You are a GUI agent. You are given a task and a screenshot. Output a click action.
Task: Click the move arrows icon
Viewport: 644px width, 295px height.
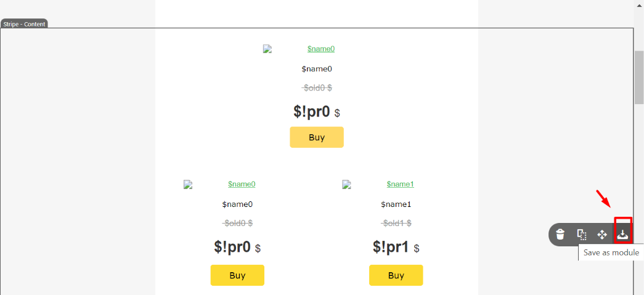click(x=602, y=234)
